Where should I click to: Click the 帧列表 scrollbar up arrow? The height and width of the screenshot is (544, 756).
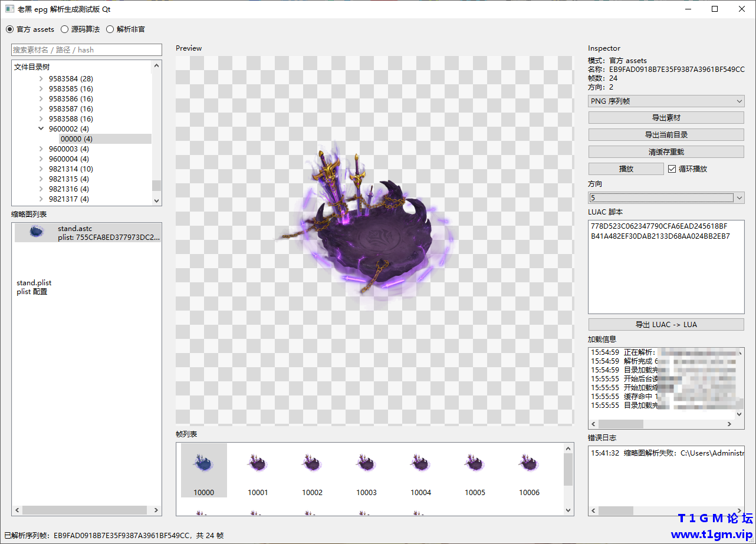coord(568,448)
